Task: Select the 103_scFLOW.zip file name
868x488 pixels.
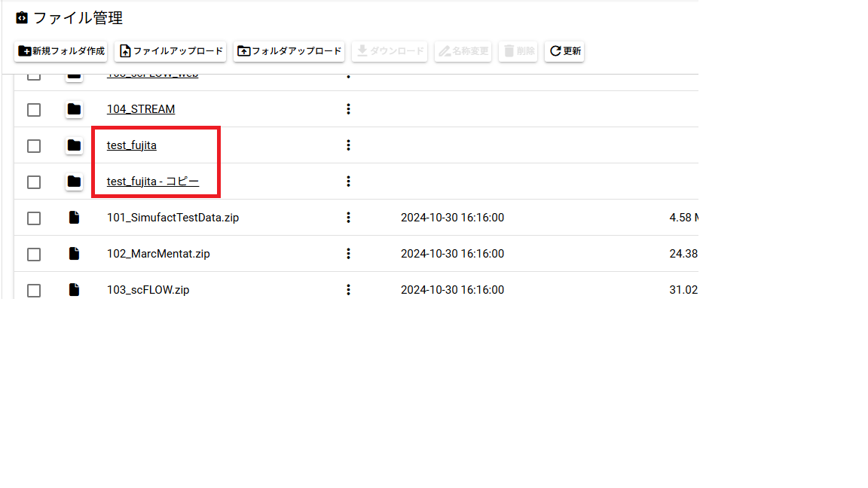Action: point(148,290)
